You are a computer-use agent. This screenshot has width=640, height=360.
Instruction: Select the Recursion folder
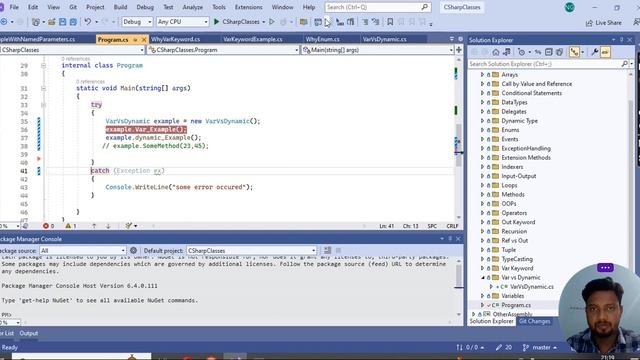point(514,231)
